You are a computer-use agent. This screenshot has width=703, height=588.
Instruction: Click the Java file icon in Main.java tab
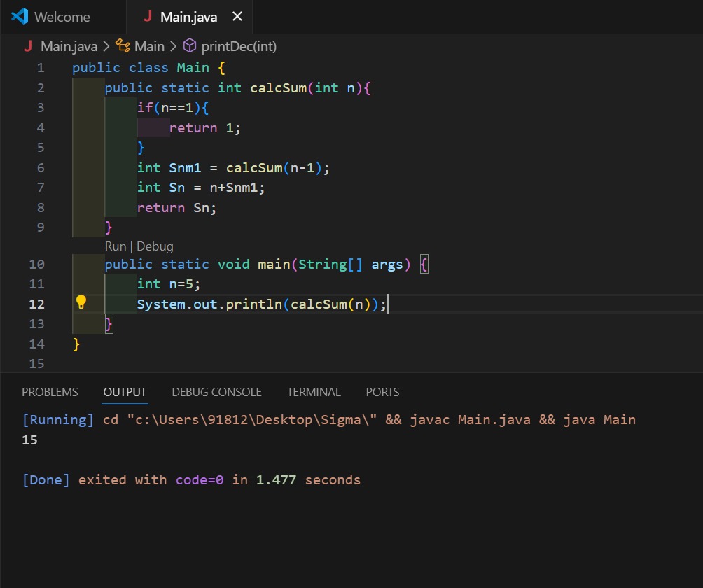click(x=147, y=17)
